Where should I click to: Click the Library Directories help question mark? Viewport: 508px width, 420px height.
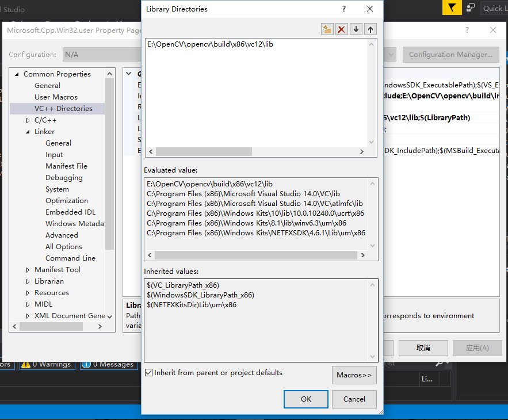(x=344, y=9)
